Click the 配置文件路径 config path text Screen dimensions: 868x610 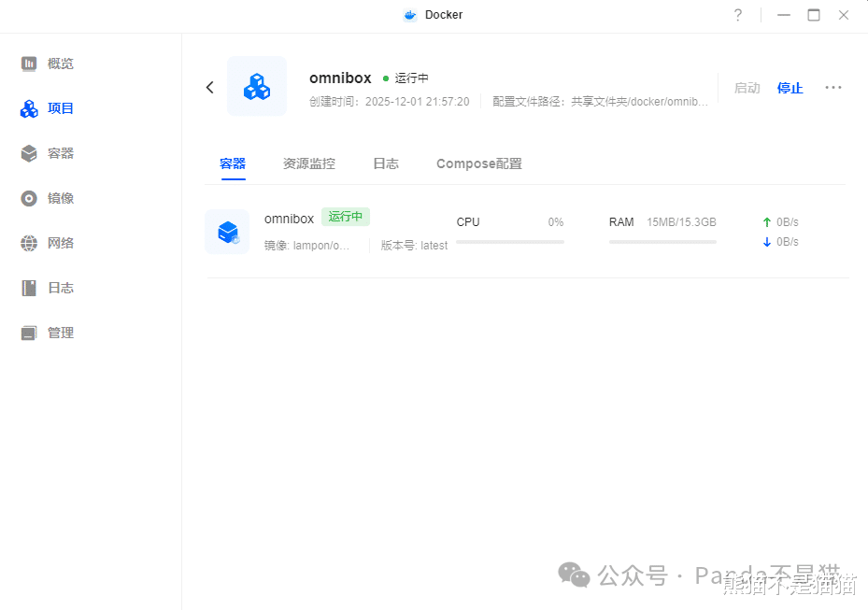pos(600,102)
